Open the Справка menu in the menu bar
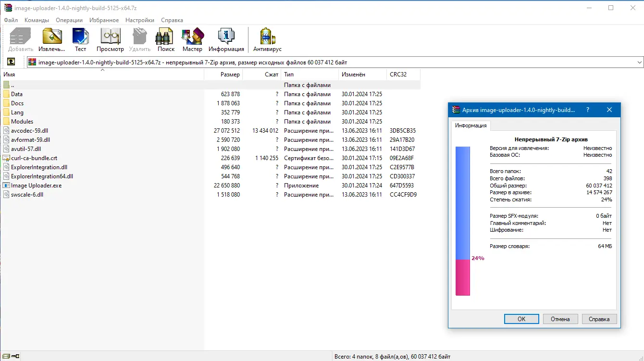The width and height of the screenshot is (644, 361). (x=172, y=20)
